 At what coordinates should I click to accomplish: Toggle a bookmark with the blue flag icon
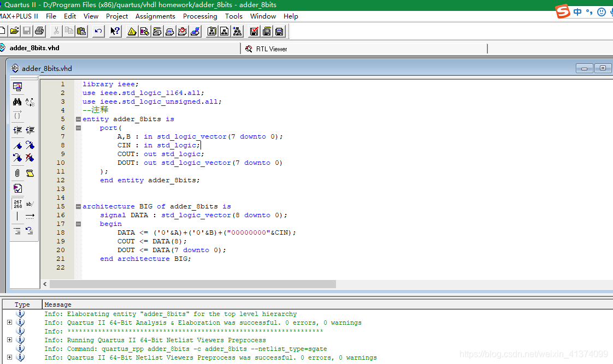(x=17, y=145)
